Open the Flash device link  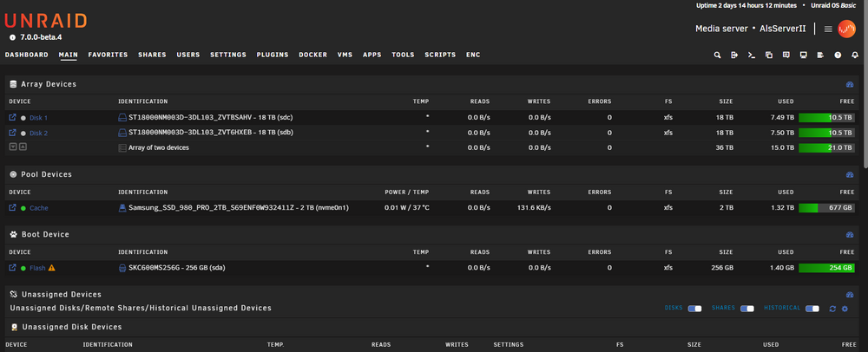37,269
